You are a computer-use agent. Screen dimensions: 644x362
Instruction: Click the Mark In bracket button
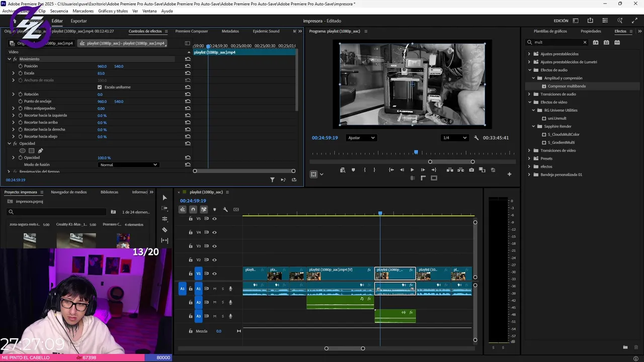[x=365, y=170]
